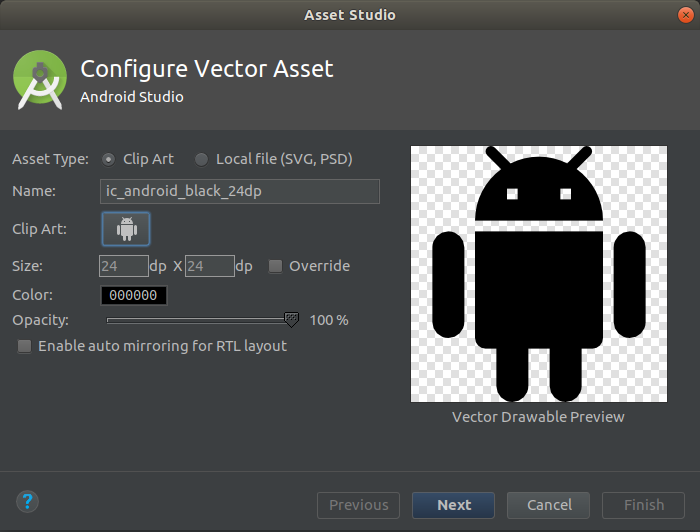Screen dimensions: 700x532
Task: Click the Name field with ic_android_black_24dp
Action: click(x=240, y=191)
